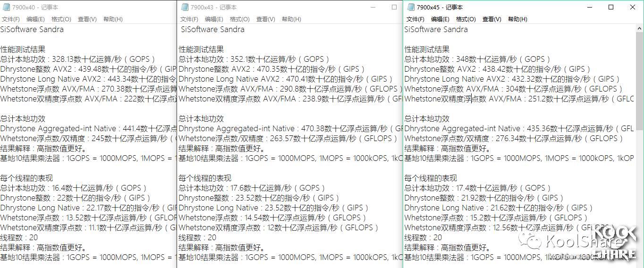Click 'SiSoftware Sandra' line in 7900x43 window
Image resolution: width=644 pixels, height=268 pixels.
pyautogui.click(x=212, y=29)
